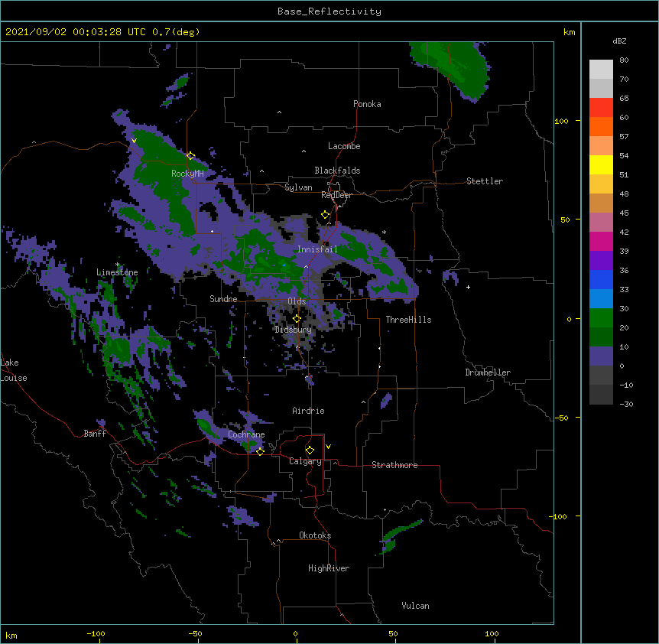Click the Banff town label

[x=95, y=434]
